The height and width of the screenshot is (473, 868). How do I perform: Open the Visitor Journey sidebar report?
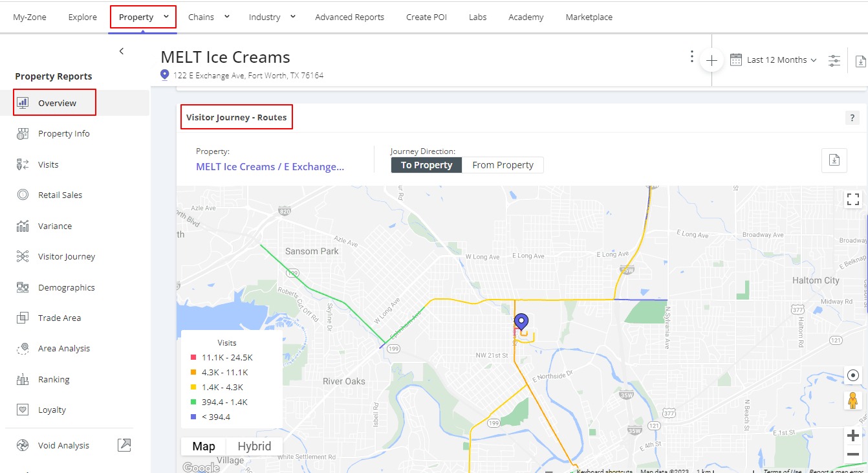pyautogui.click(x=67, y=256)
